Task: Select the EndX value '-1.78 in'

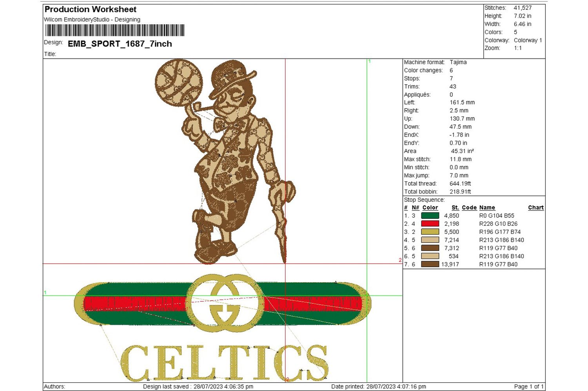Action: tap(459, 135)
